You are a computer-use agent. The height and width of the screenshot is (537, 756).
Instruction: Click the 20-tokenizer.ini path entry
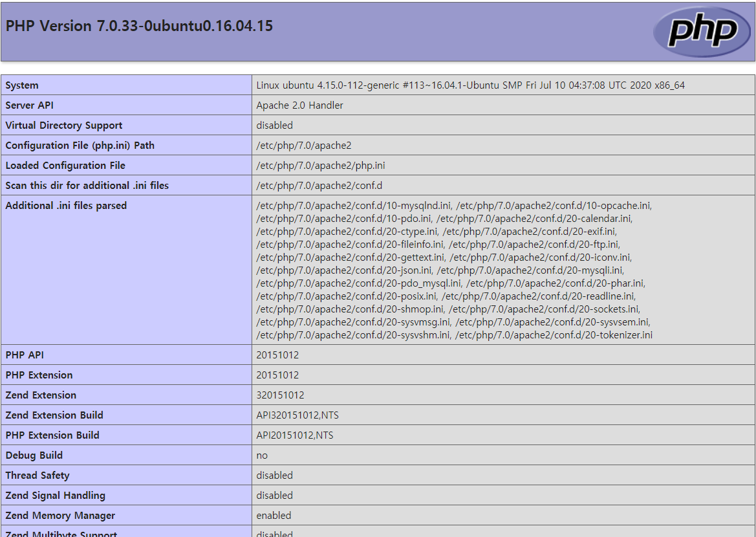(x=554, y=335)
